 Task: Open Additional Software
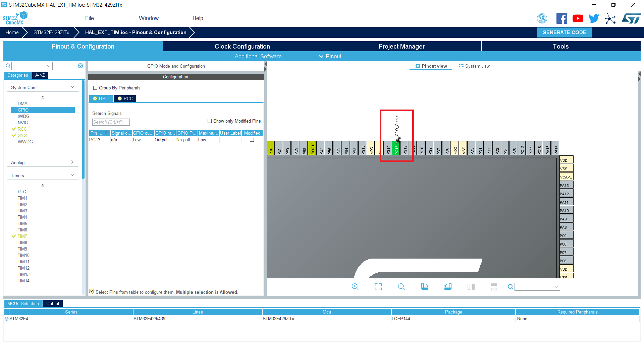pos(258,56)
